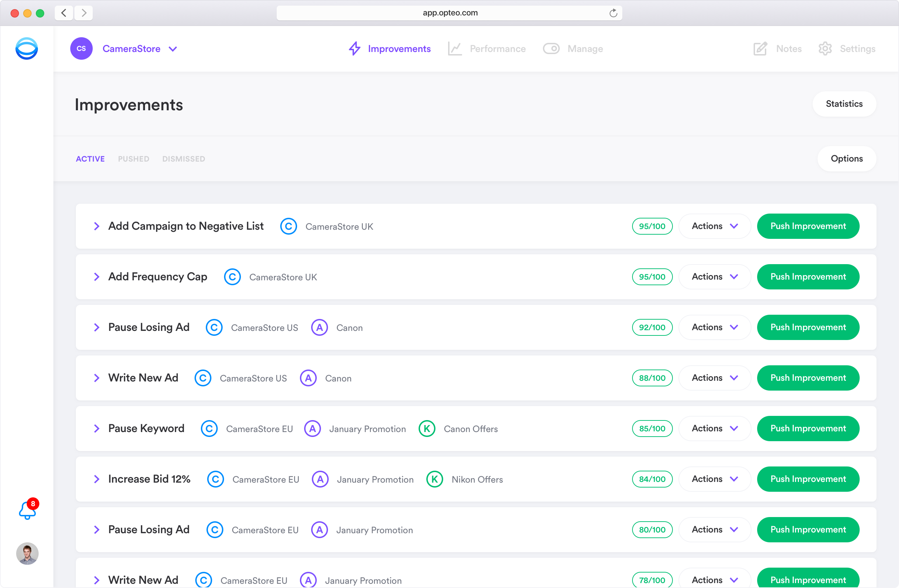Expand the Add Campaign to Negative List row
Viewport: 899px width, 588px height.
coord(97,226)
